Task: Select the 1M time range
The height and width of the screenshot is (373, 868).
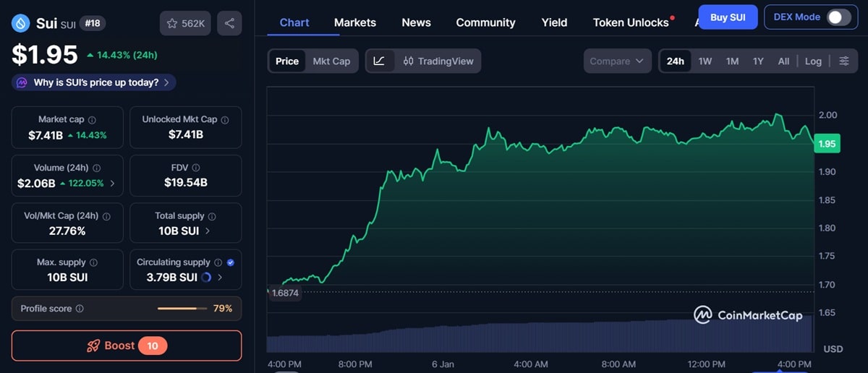Action: [x=732, y=61]
